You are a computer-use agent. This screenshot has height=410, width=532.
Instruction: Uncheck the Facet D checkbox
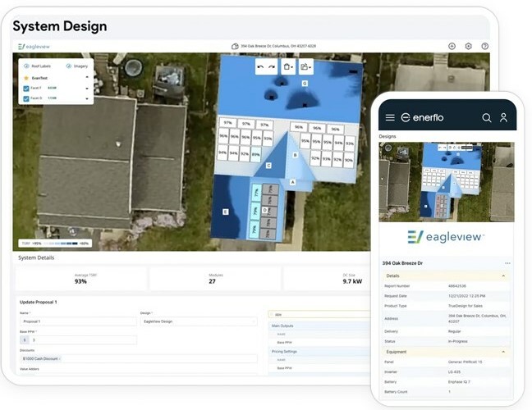click(x=26, y=98)
